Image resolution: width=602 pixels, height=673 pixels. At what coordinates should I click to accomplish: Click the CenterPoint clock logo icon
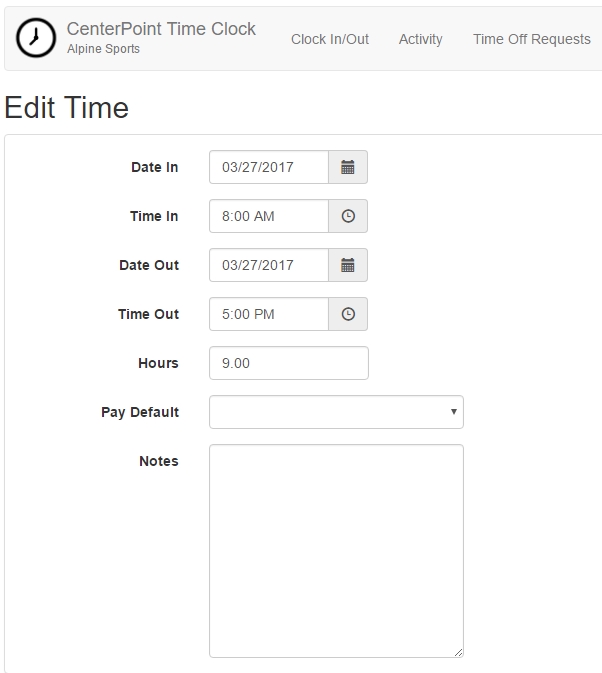click(x=36, y=38)
